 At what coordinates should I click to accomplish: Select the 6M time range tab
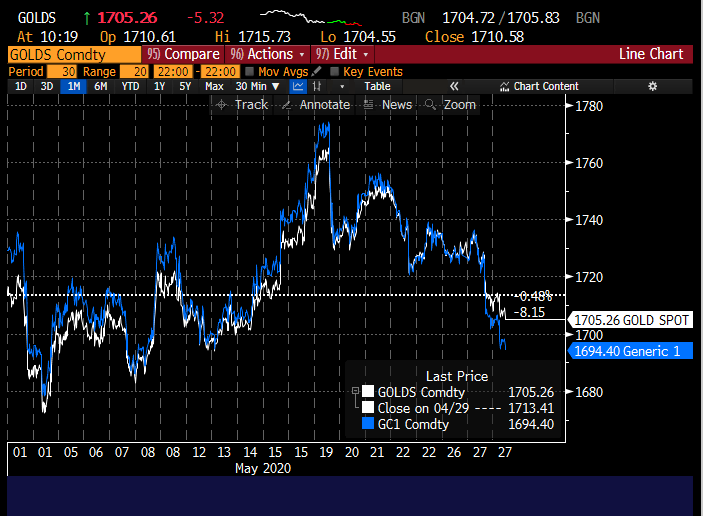100,86
